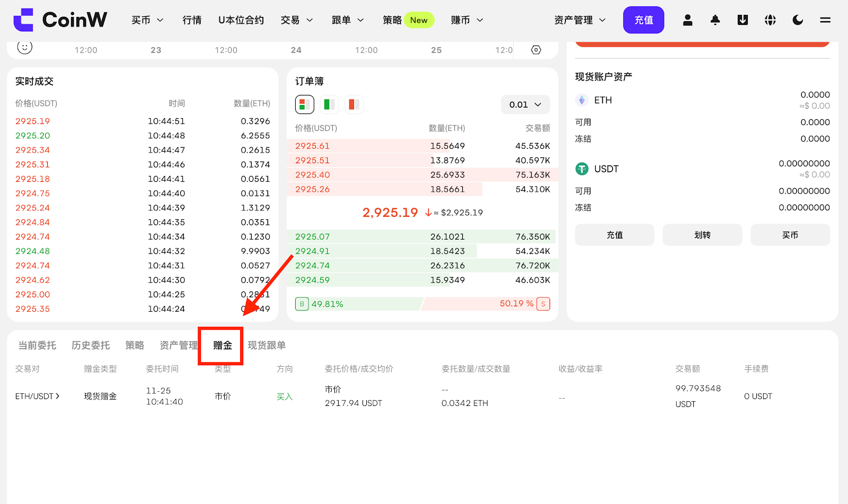Show both bids and asks in order book
848x504 pixels.
[305, 104]
